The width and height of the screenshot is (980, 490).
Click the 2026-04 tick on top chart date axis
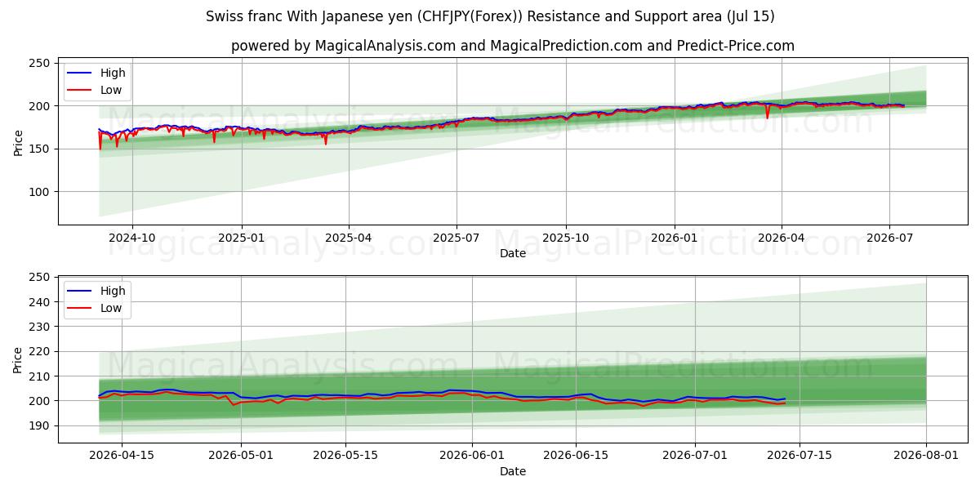pyautogui.click(x=782, y=238)
